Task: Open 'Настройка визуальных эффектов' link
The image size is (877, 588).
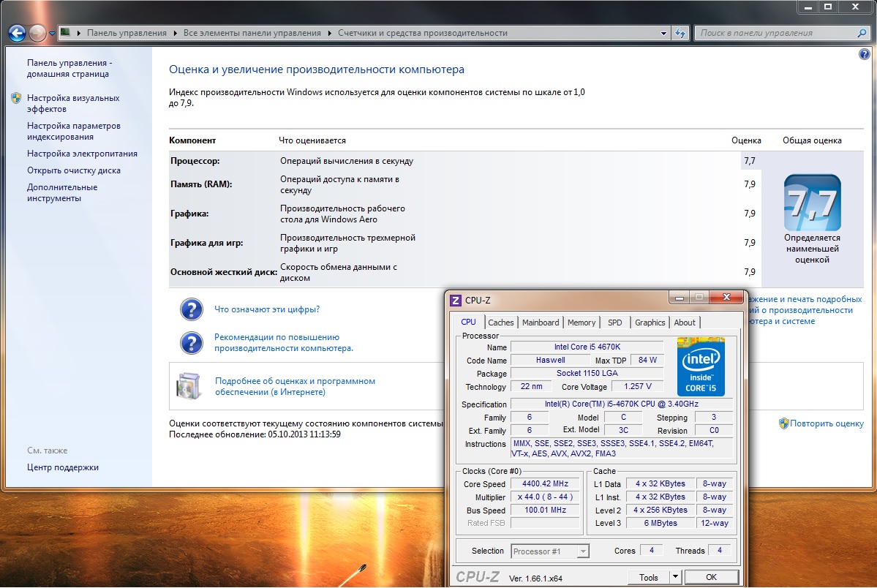Action: click(x=73, y=104)
